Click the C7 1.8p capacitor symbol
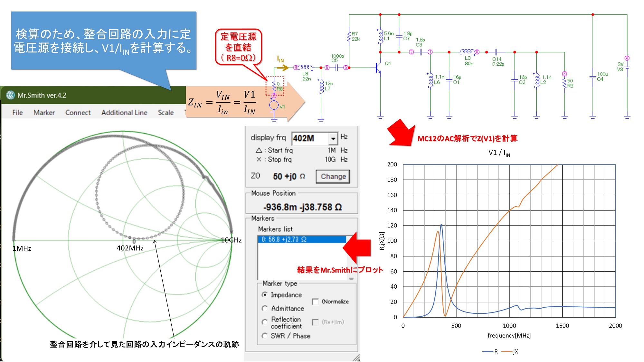 tap(399, 36)
